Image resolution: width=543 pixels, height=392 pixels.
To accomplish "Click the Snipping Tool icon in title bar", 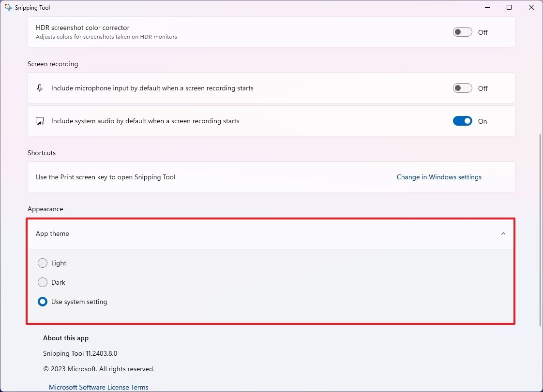I will pos(7,7).
